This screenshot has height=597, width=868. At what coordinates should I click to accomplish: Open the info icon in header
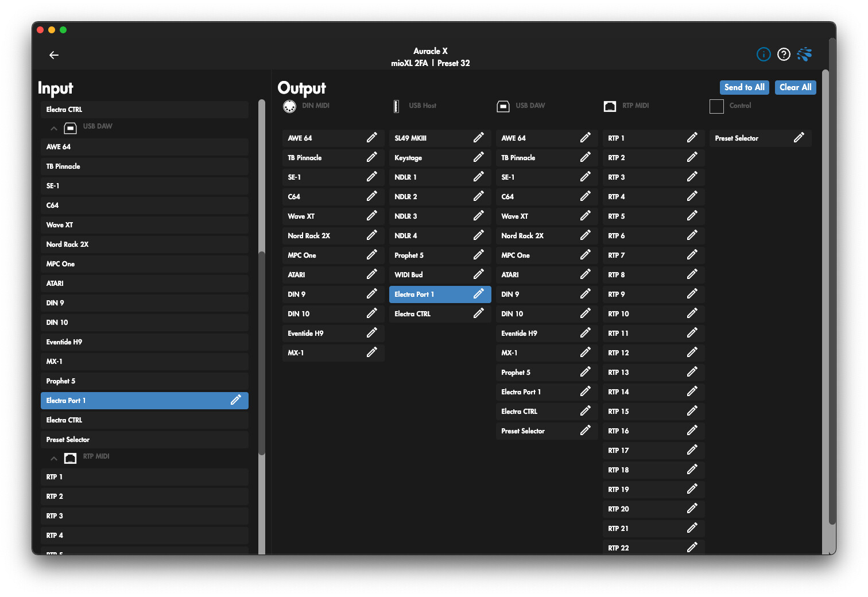764,55
